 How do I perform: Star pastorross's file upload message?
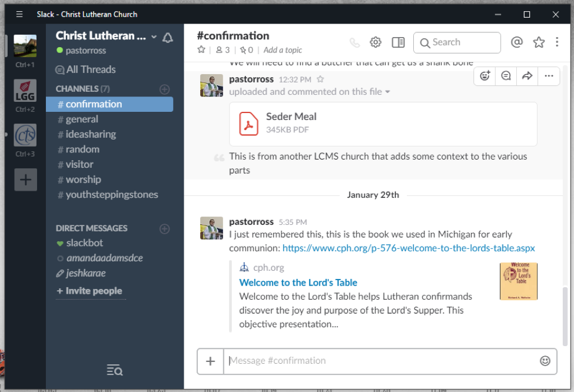coord(321,79)
